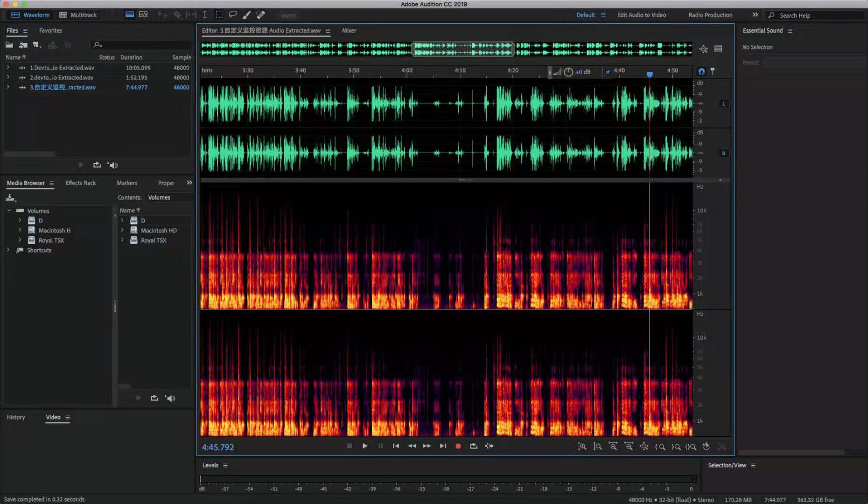Toggle the right channel R button
Image resolution: width=868 pixels, height=504 pixels.
pos(723,153)
